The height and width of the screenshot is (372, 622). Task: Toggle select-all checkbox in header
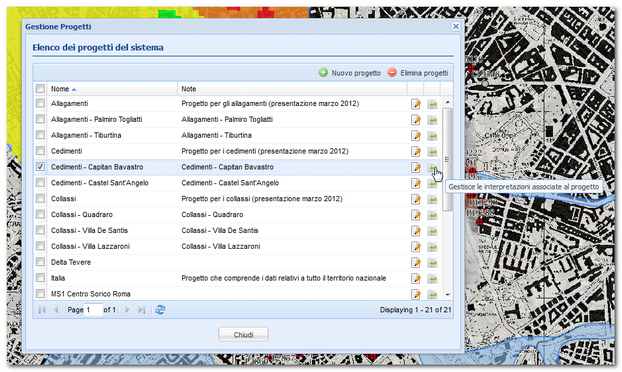coord(40,88)
